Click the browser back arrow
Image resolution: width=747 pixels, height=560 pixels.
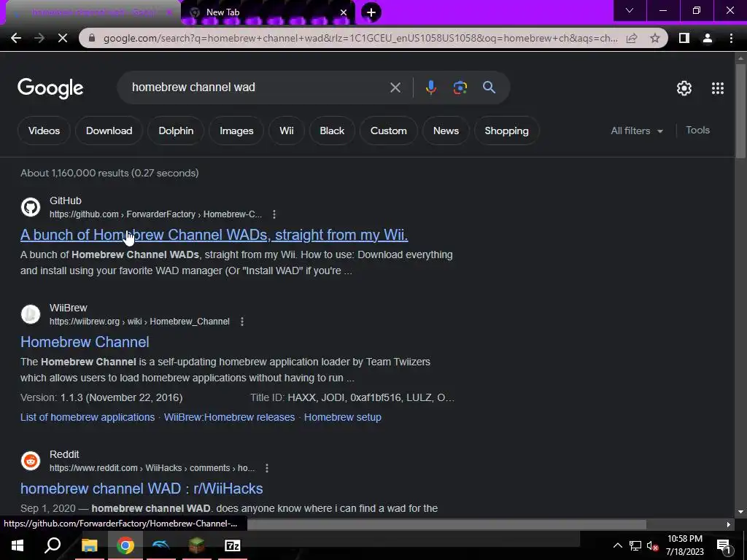[x=16, y=38]
